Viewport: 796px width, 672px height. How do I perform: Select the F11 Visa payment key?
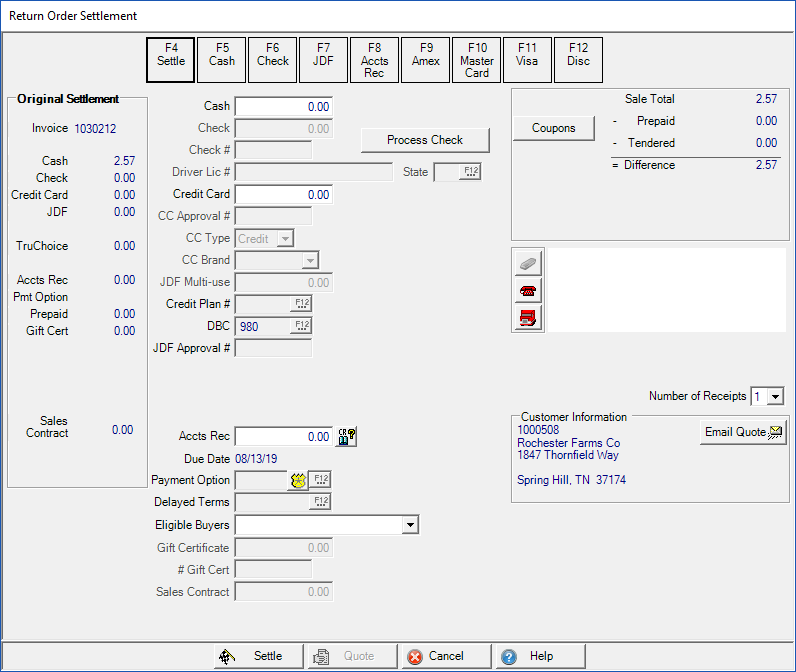[527, 60]
